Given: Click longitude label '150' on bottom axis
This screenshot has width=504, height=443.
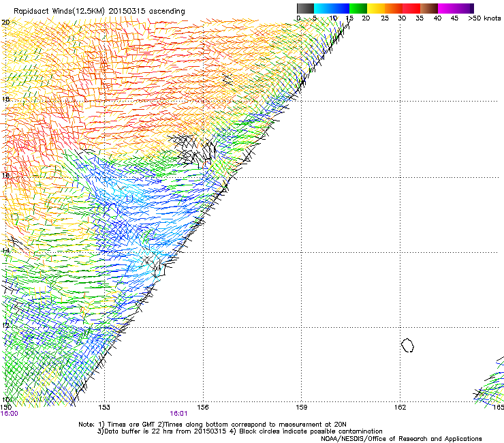Looking at the screenshot, I should tap(5, 408).
